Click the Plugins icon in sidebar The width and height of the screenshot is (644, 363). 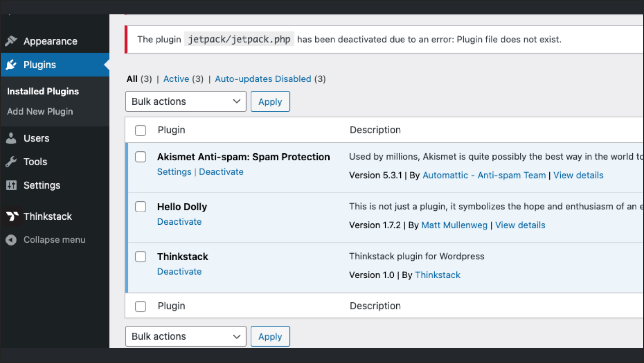(x=11, y=64)
